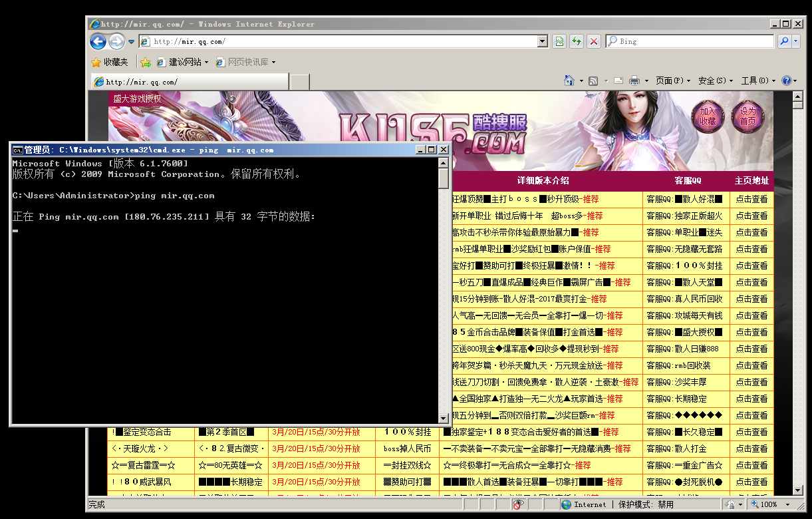Open the Home page icon
The image size is (812, 519).
point(569,81)
